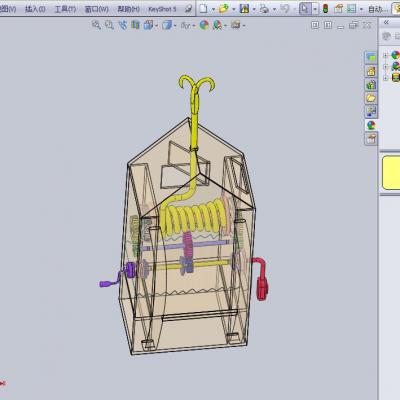Viewport: 400px width, 400px height.
Task: Open the Select tool dropdown arrow
Action: coord(315,9)
